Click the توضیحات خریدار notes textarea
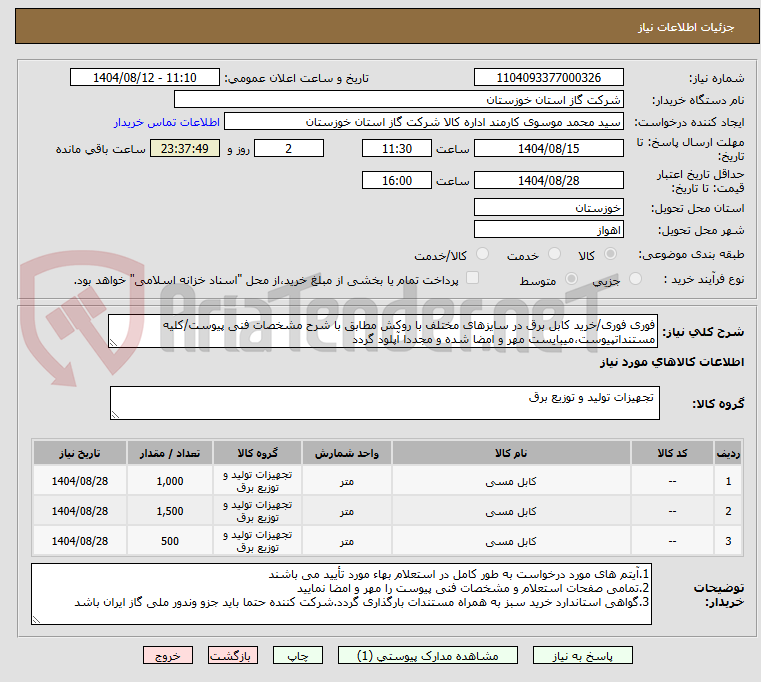The image size is (761, 682). [x=341, y=594]
